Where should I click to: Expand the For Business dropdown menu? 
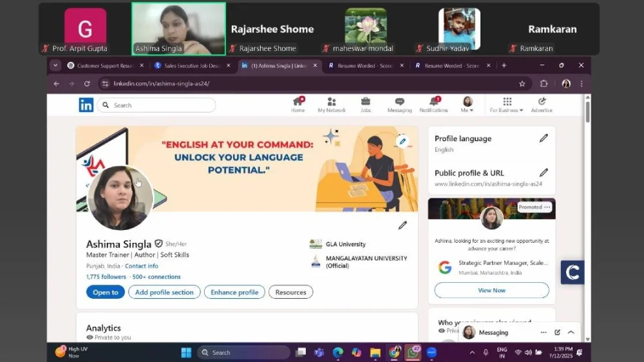[507, 105]
